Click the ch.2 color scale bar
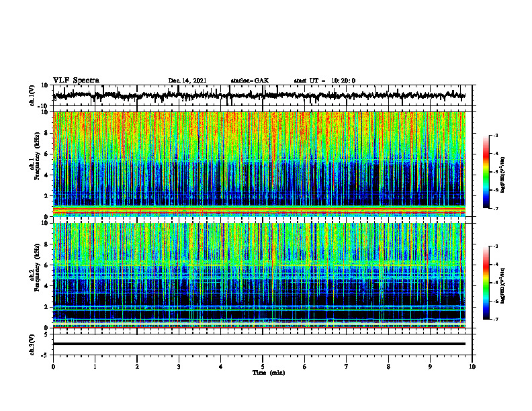The height and width of the screenshot is (411, 532). pos(486,283)
